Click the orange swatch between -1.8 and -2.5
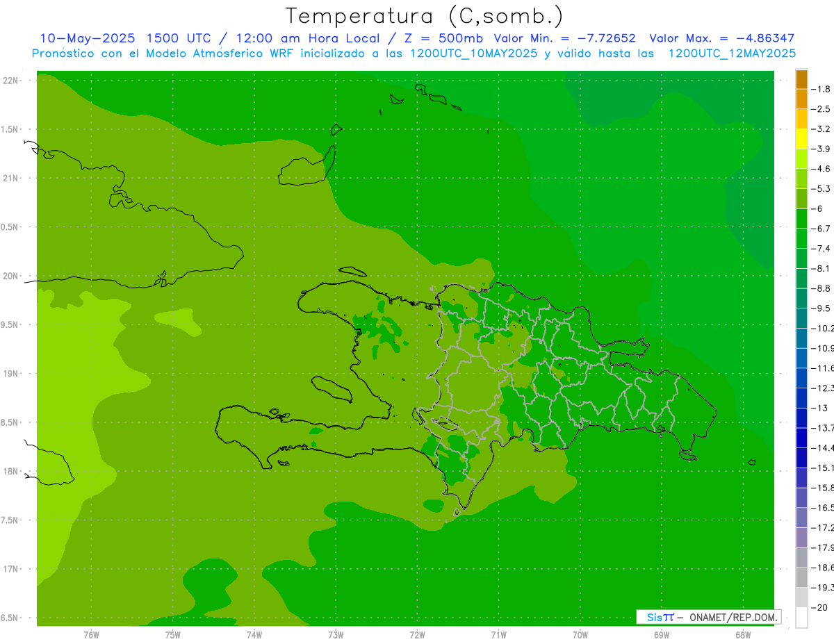This screenshot has width=834, height=644. tap(801, 99)
